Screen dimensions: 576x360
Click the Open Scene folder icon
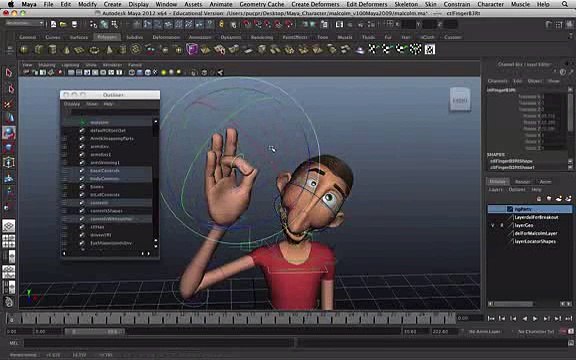(x=64, y=24)
